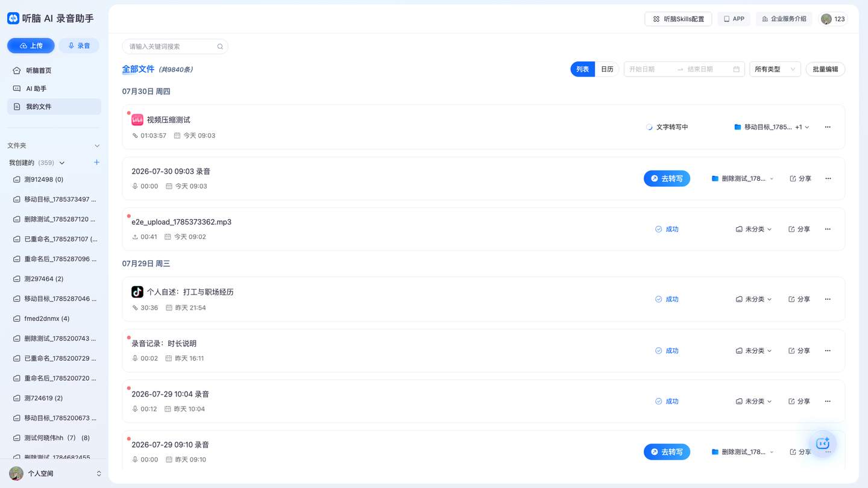Click 成功 status of 2026-07-29 10:04 录音
Viewport: 868px width, 488px height.
pyautogui.click(x=667, y=401)
